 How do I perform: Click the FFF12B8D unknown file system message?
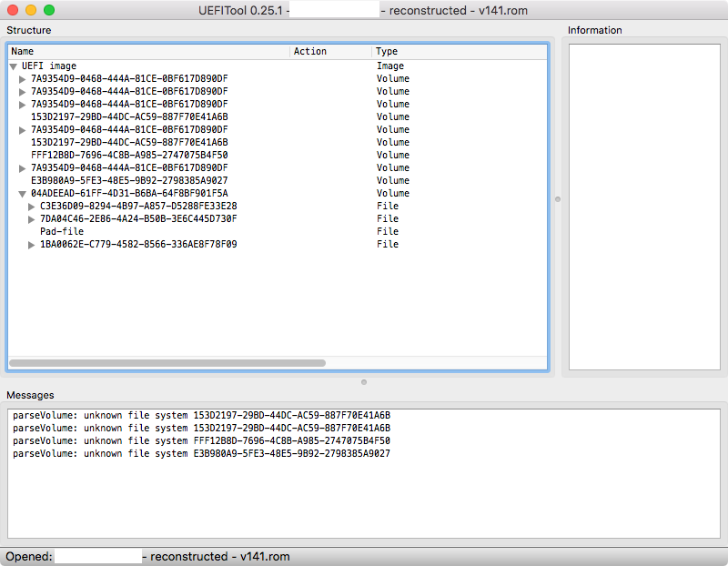coord(201,440)
